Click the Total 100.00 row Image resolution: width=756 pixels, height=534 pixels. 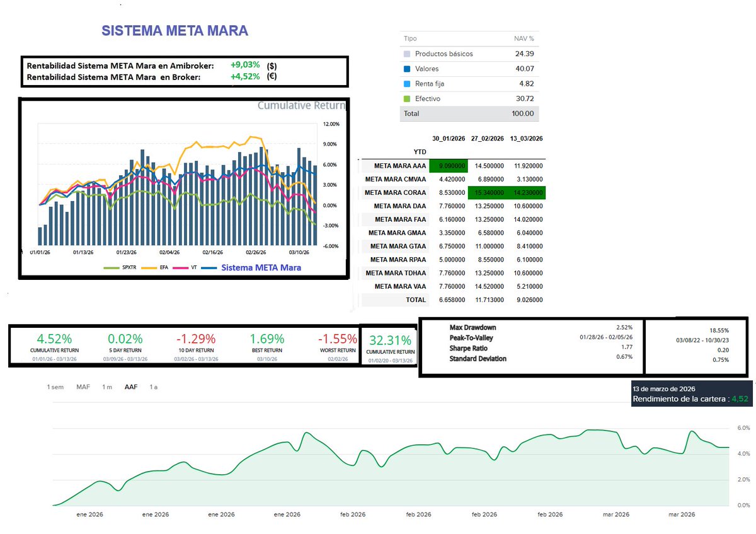point(469,113)
